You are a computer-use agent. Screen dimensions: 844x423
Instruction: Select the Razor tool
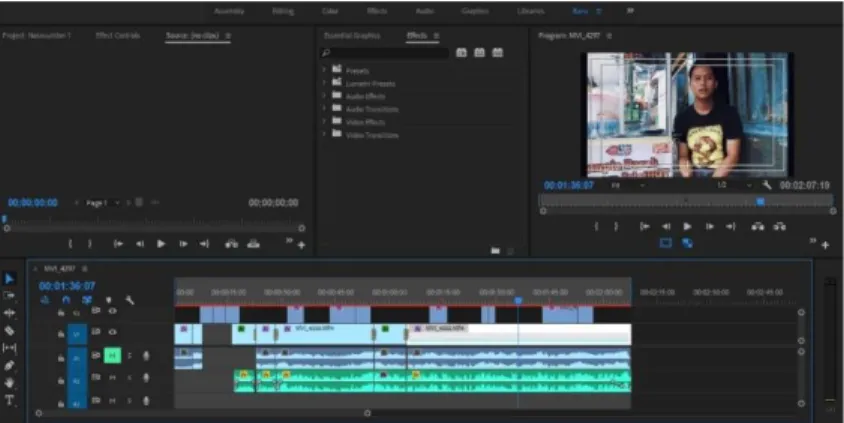(x=9, y=330)
